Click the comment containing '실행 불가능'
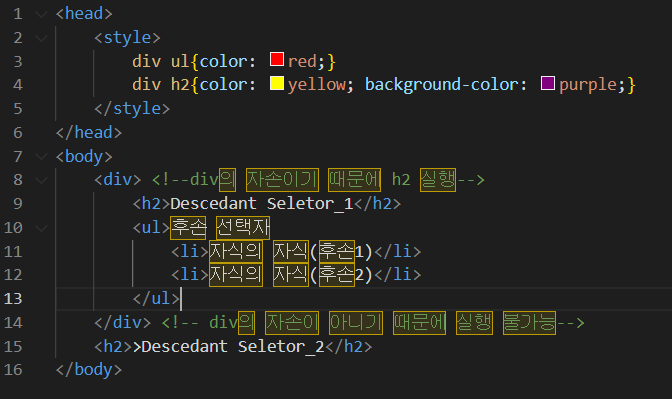 [373, 322]
